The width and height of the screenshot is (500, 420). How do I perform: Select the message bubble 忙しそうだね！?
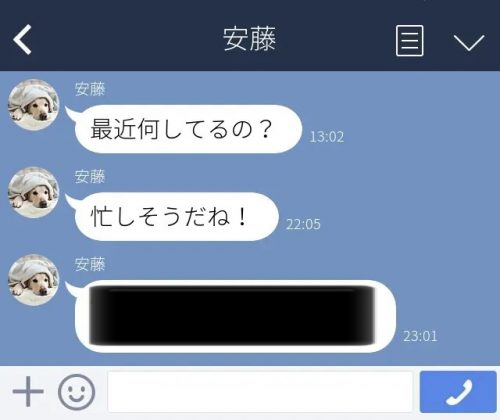tap(177, 217)
